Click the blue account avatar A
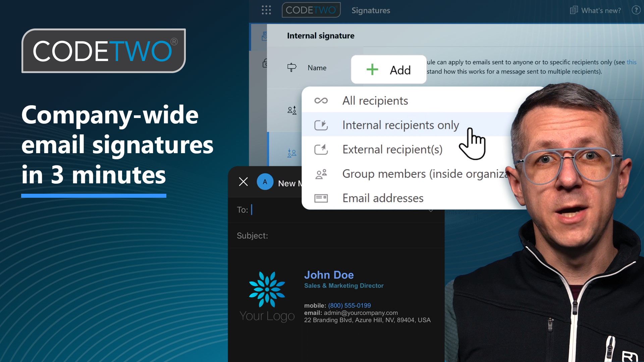This screenshot has height=362, width=644. pos(265,182)
